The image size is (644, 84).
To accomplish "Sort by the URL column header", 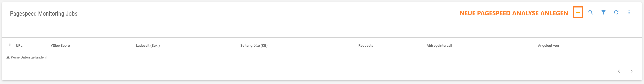I will [19, 46].
